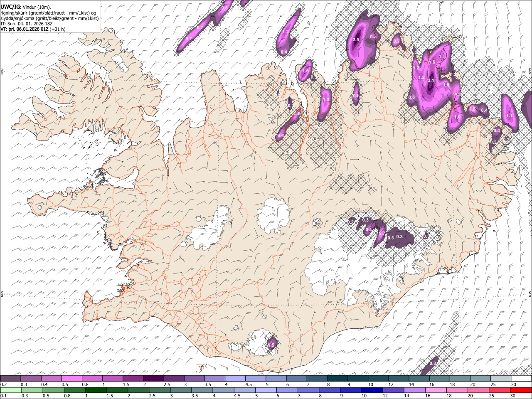Click the '15W' longitude label at the top edge
Screen dimensions: 532x399
[x=440, y=2]
